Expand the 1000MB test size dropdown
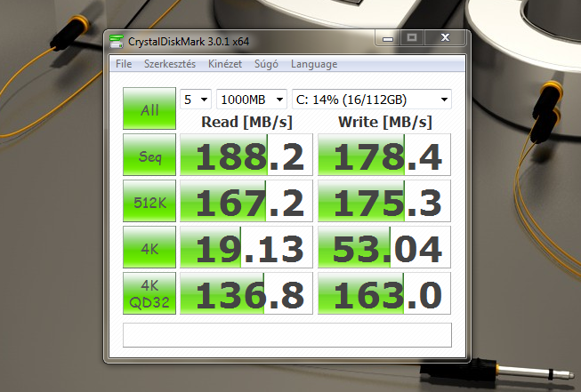 point(252,100)
